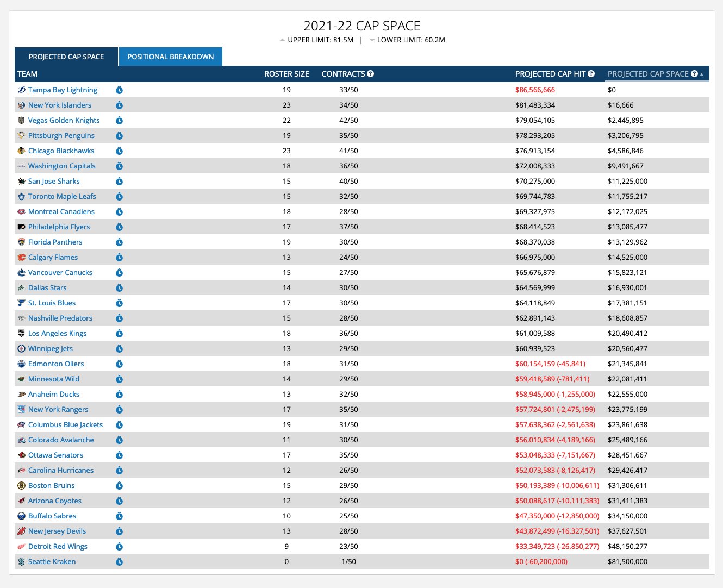Image resolution: width=723 pixels, height=588 pixels.
Task: Open the clock icon beside San Jose Sharks
Action: tap(119, 182)
